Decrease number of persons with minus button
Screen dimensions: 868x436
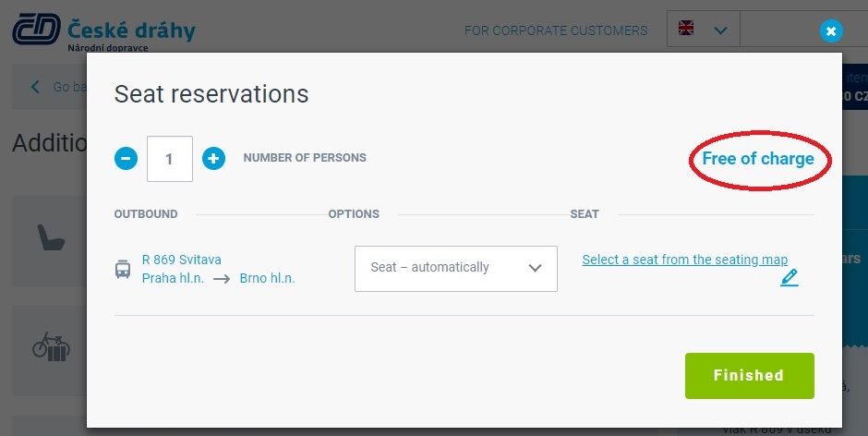(126, 159)
